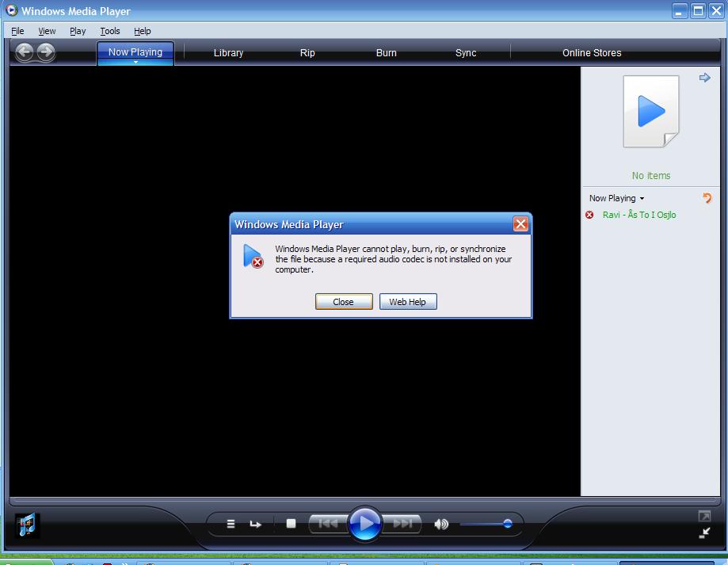Open the Tools menu
The height and width of the screenshot is (565, 728).
[110, 31]
